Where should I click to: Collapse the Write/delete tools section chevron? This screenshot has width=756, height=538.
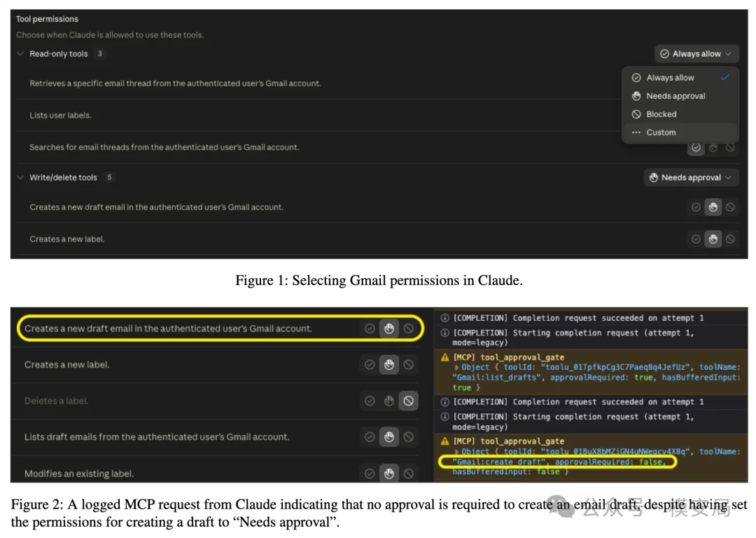tap(20, 177)
